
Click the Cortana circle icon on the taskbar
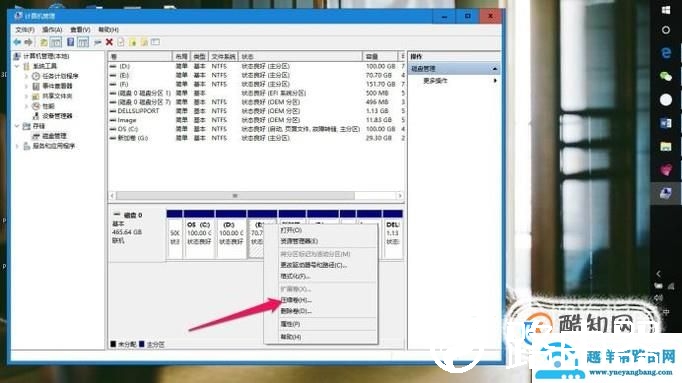(666, 30)
